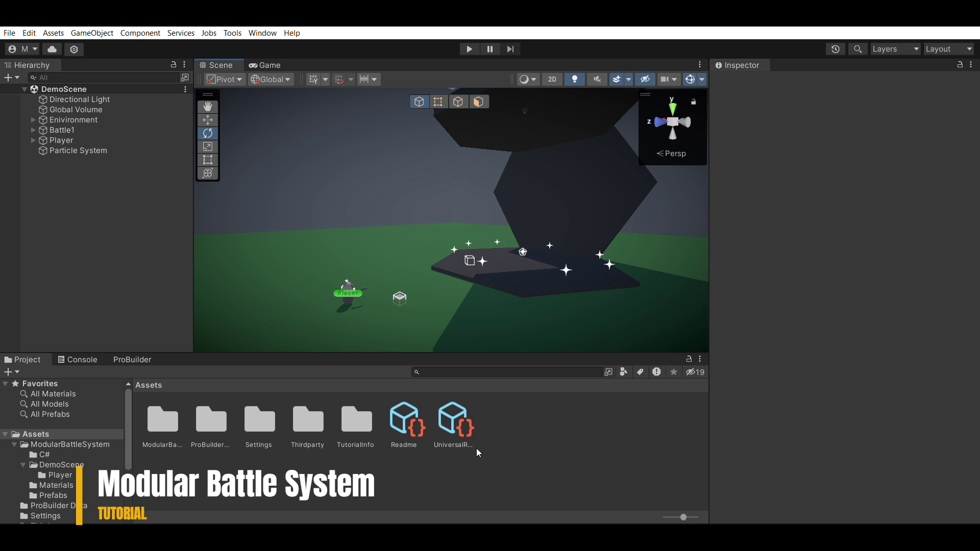980x551 pixels.
Task: Open the Global orientation dropdown
Action: coord(271,79)
